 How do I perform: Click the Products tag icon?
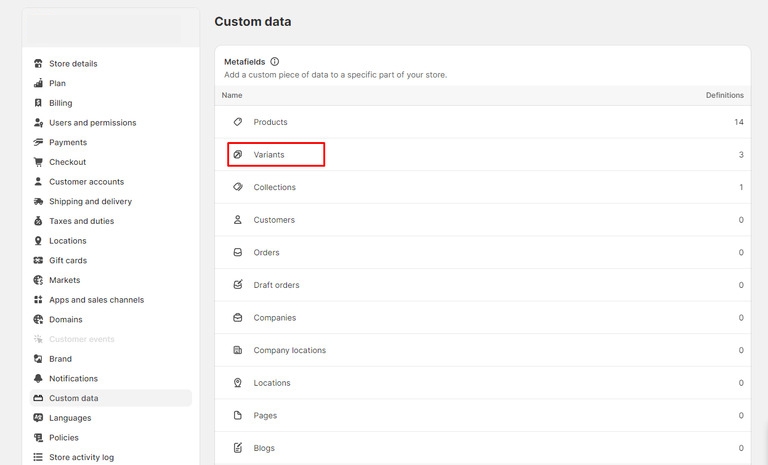coord(238,122)
